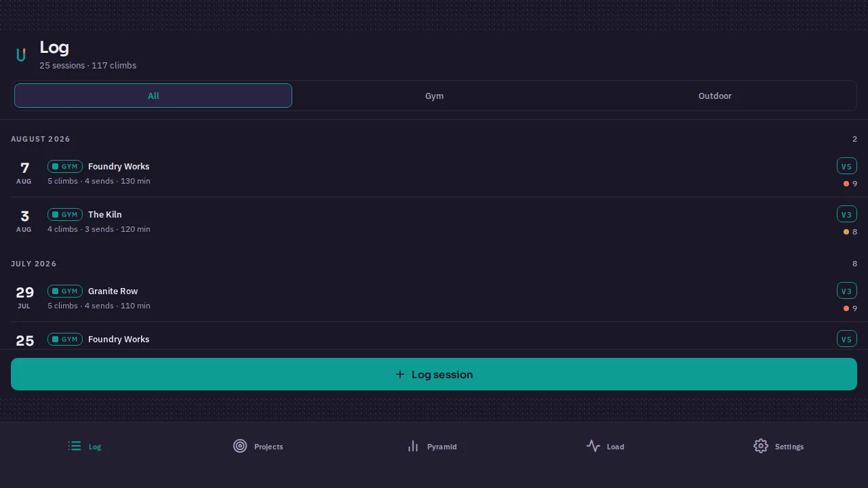This screenshot has width=868, height=488.
Task: Click '5 climbs · 4 sends · 110 min'
Action: 99,306
